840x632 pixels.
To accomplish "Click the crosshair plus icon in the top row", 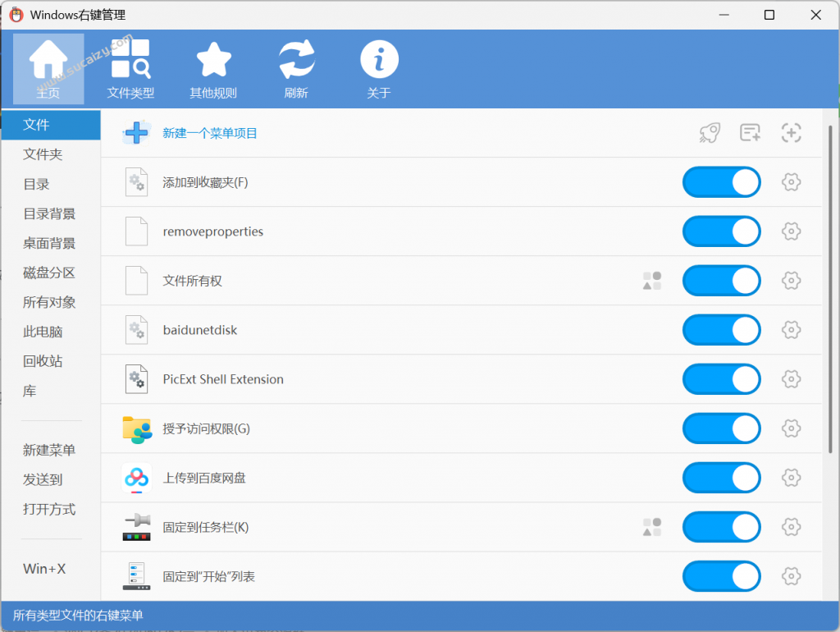I will click(792, 133).
